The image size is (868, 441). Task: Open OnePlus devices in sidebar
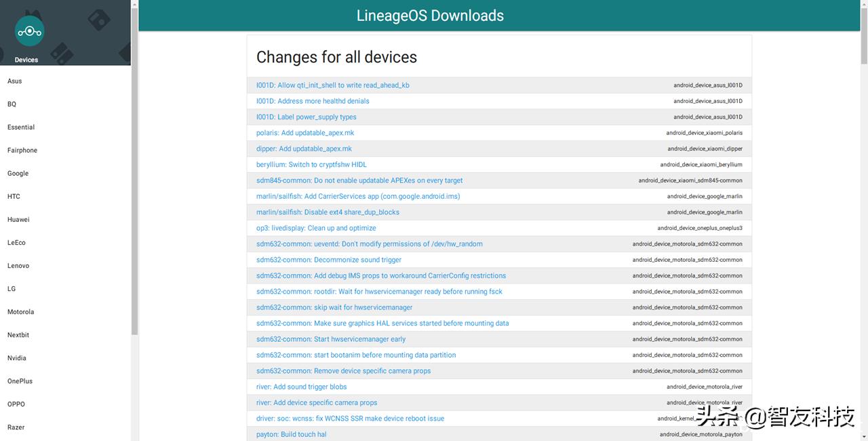click(x=20, y=381)
